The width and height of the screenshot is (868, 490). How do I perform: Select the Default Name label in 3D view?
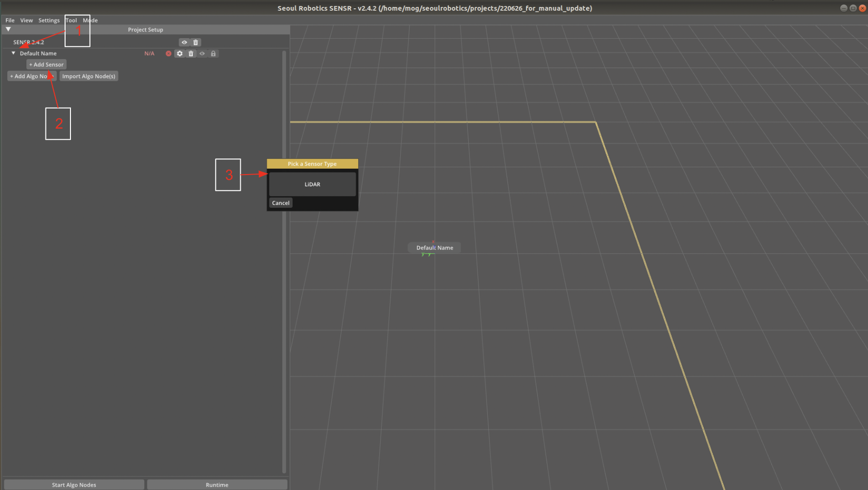[x=434, y=247]
